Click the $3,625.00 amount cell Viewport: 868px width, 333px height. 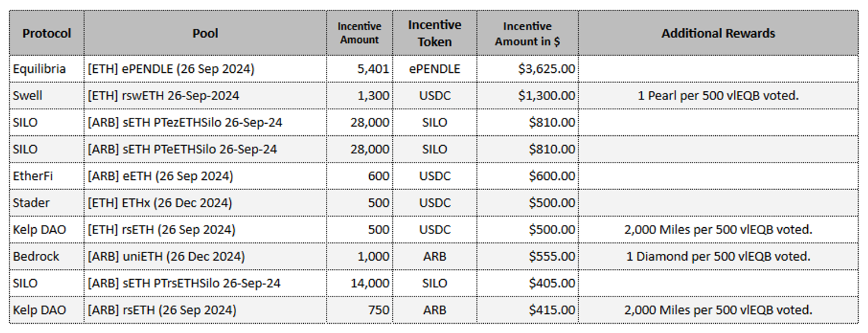(x=546, y=69)
